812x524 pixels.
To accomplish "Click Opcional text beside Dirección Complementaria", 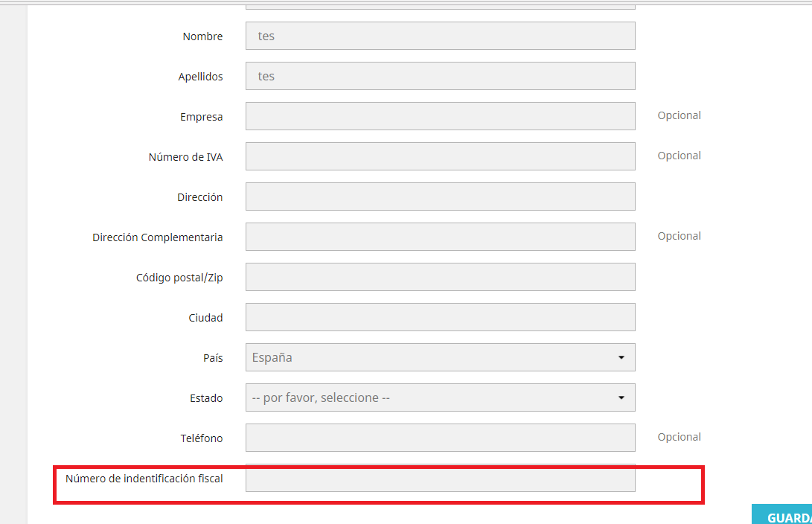I will pyautogui.click(x=679, y=236).
